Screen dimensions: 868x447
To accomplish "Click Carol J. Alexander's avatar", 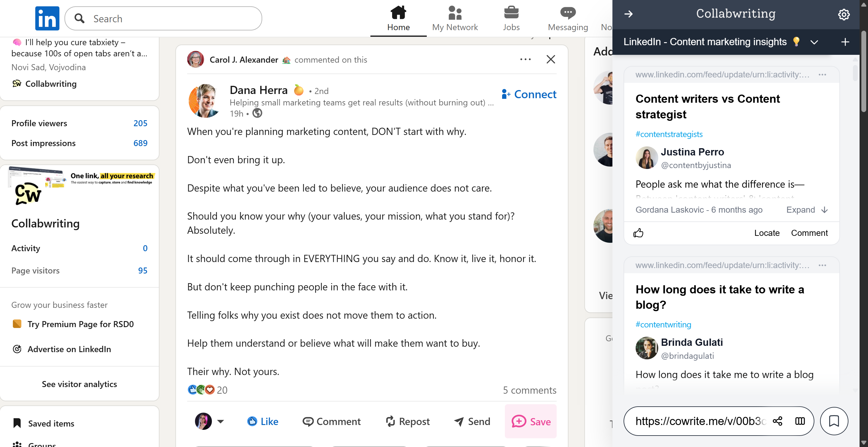I will (195, 60).
